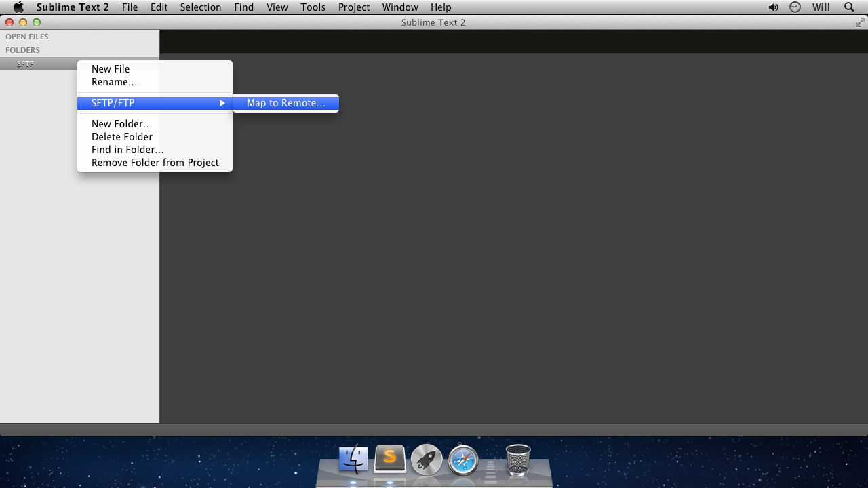
Task: Select New File from context menu
Action: (155, 69)
